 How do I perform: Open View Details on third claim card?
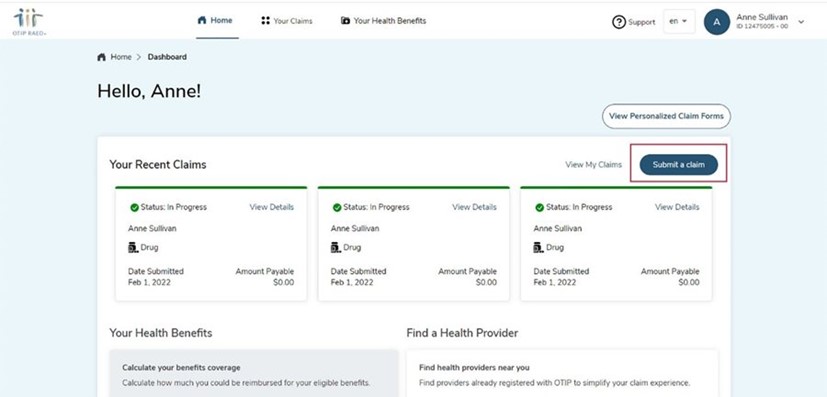point(677,207)
